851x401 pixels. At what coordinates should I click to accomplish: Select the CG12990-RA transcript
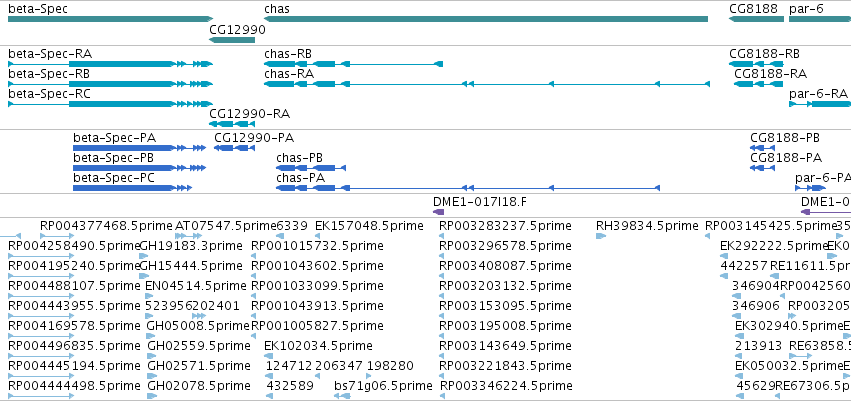pos(232,124)
